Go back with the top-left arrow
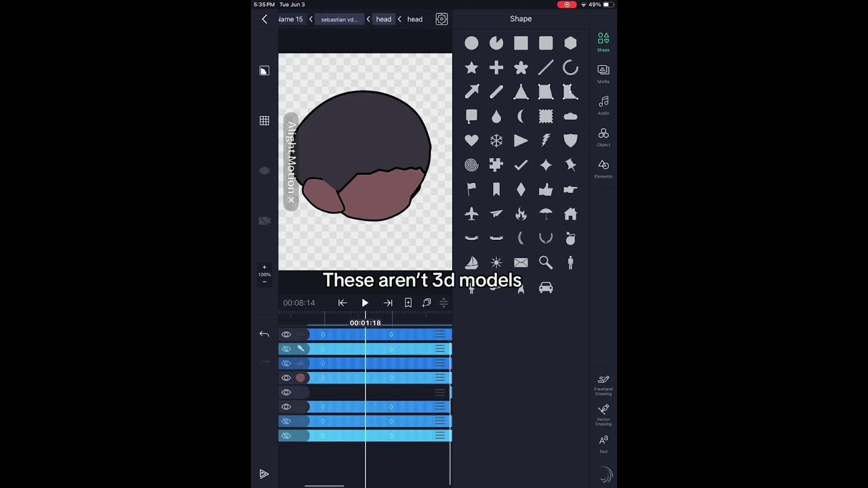The width and height of the screenshot is (868, 488). pyautogui.click(x=264, y=19)
